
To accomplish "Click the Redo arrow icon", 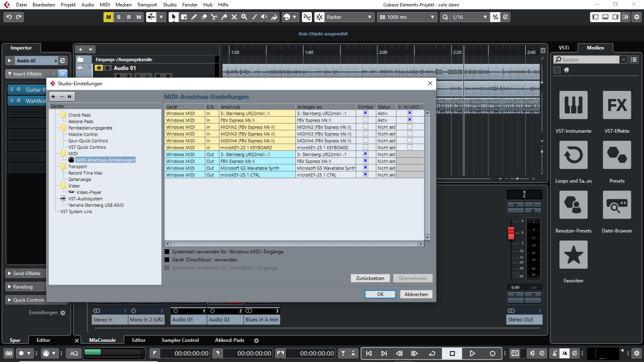I will tap(19, 17).
